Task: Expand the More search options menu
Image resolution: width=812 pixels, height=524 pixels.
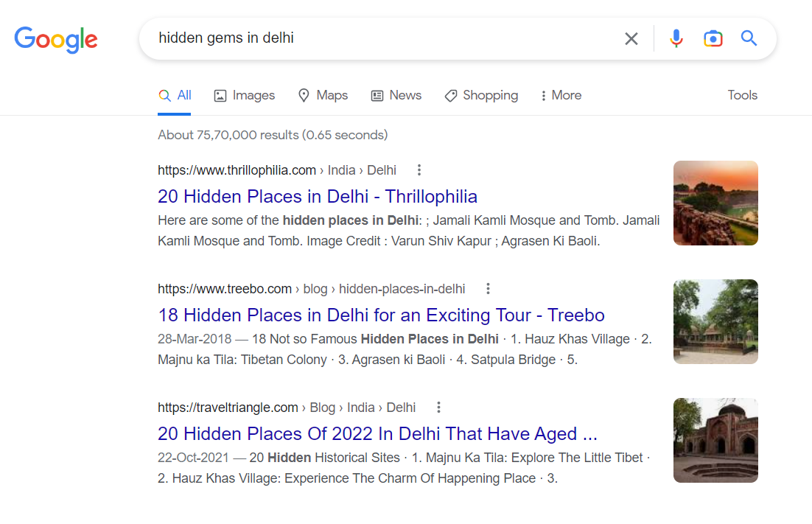Action: [561, 95]
